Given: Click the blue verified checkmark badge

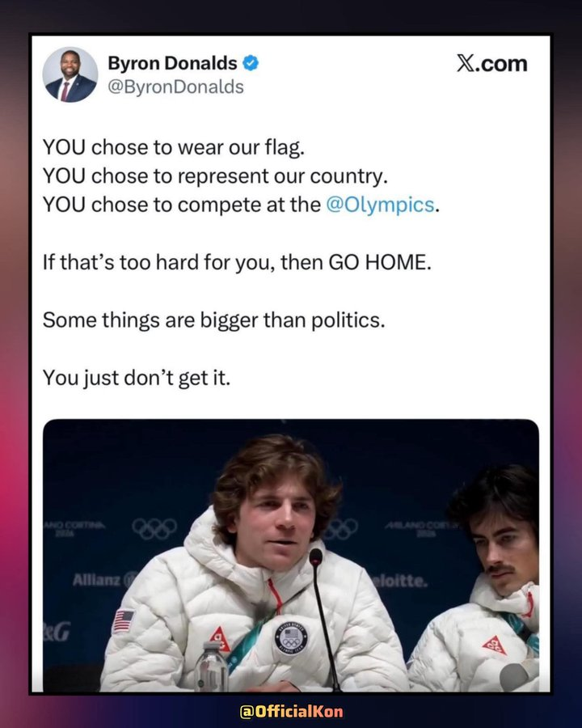Looking at the screenshot, I should (x=251, y=63).
